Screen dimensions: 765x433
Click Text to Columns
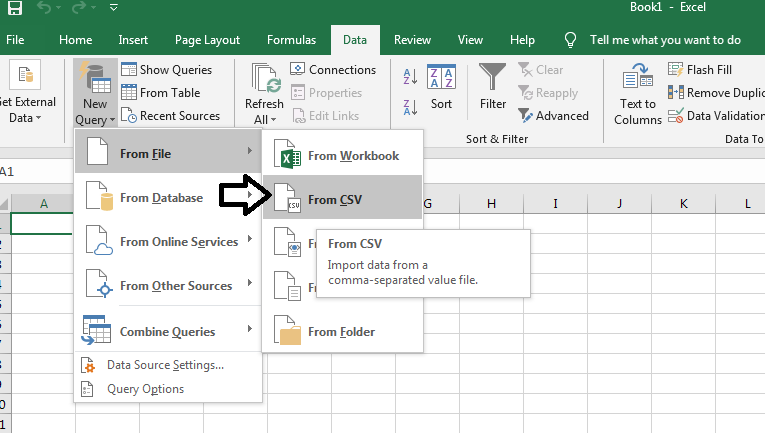[x=638, y=94]
